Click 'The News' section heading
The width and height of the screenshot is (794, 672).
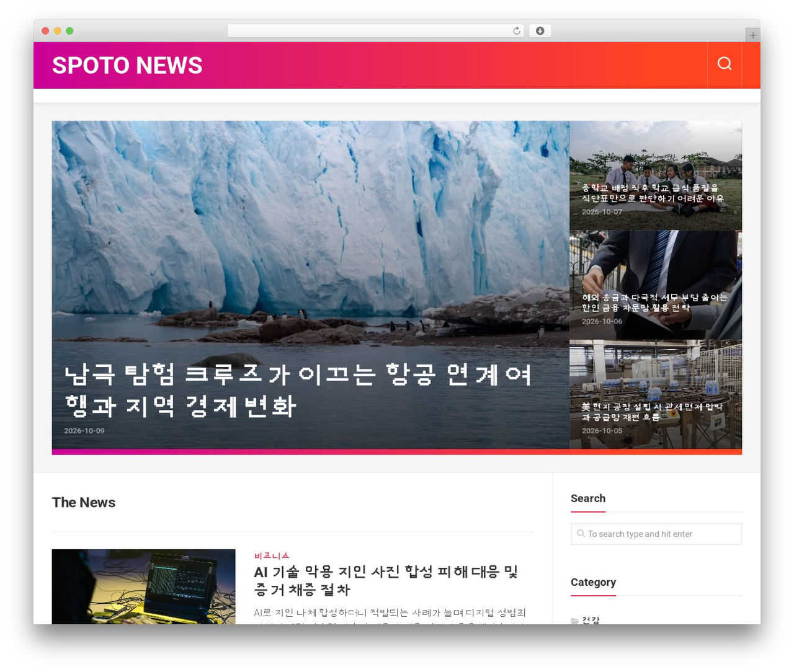pos(84,502)
